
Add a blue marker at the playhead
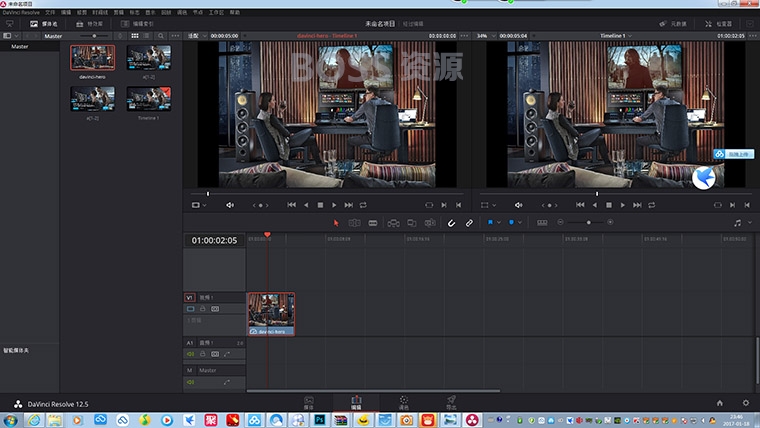coord(511,222)
